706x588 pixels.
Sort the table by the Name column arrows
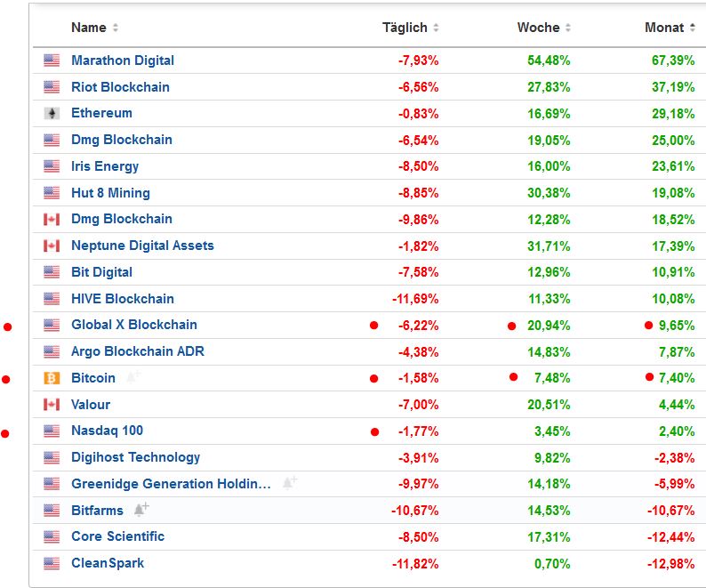[x=116, y=28]
